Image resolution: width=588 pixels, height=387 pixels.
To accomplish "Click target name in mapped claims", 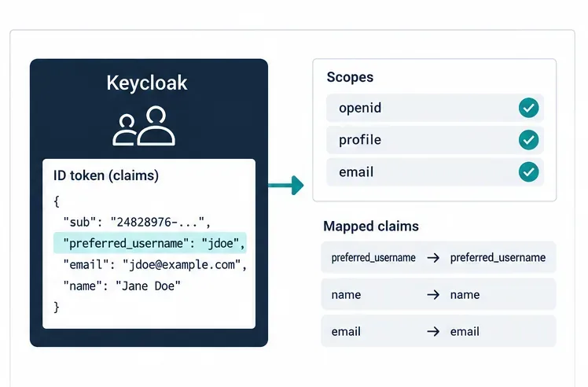I will coord(465,295).
